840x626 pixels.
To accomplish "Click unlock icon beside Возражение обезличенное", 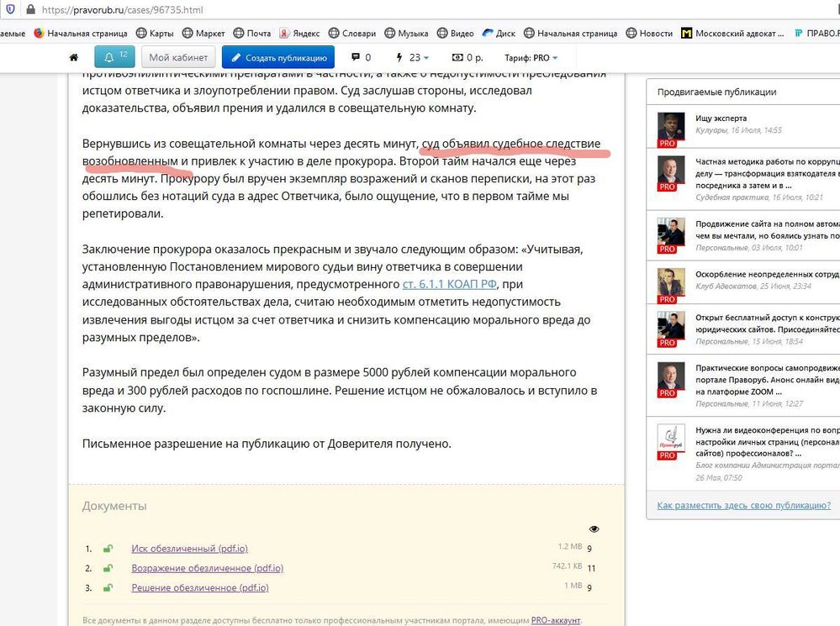I will click(x=108, y=568).
